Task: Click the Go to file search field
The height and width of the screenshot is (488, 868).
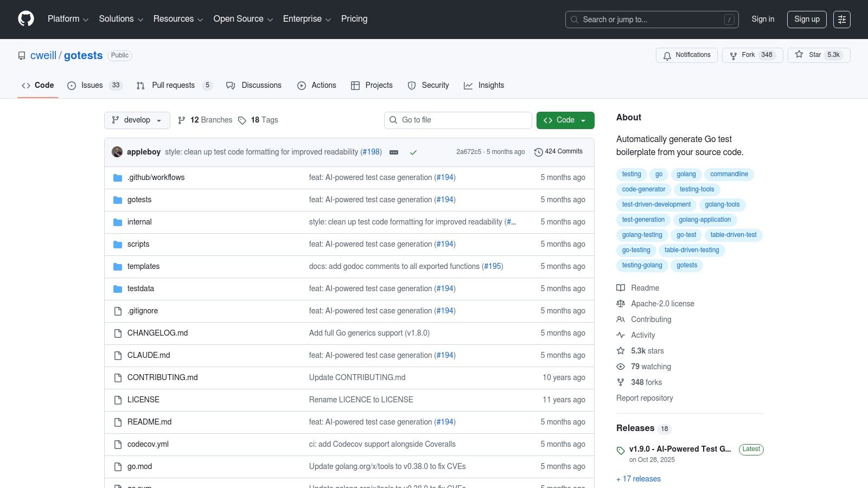Action: [458, 120]
